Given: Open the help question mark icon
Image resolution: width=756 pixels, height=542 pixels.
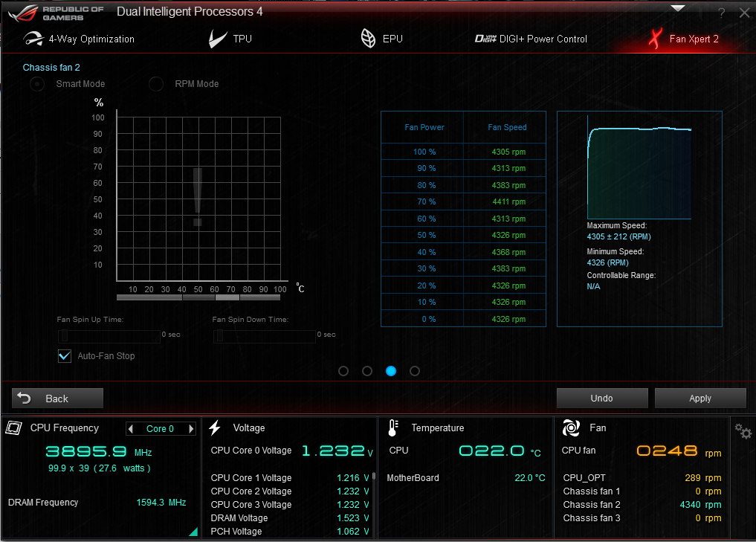Looking at the screenshot, I should point(721,13).
